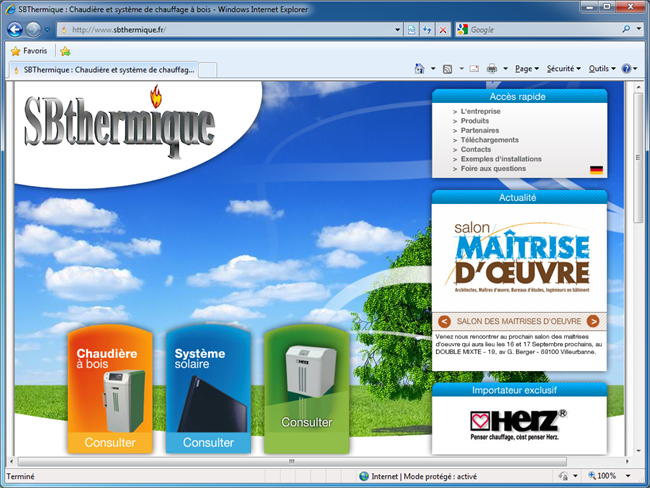The image size is (650, 488).
Task: Select the SBThermique browser tab
Action: point(105,70)
